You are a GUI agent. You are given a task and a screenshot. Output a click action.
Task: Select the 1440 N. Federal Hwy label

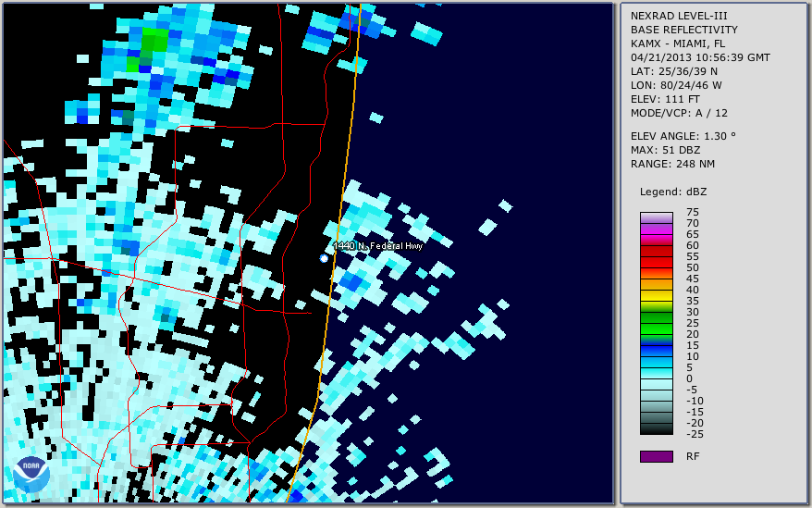pyautogui.click(x=377, y=246)
